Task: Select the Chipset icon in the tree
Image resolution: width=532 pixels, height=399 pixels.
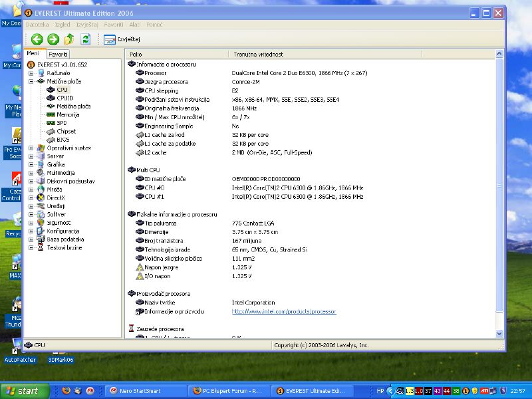Action: point(51,131)
